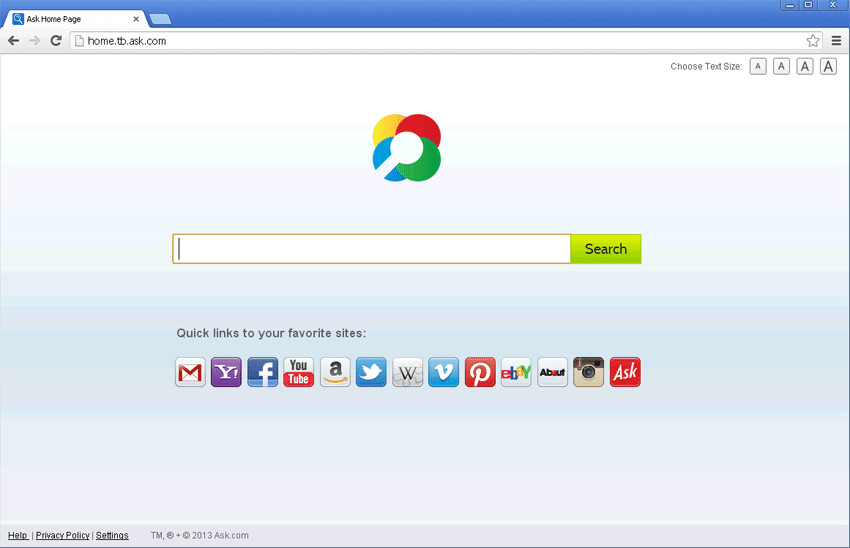Click the Vimeo quick link icon

[443, 372]
